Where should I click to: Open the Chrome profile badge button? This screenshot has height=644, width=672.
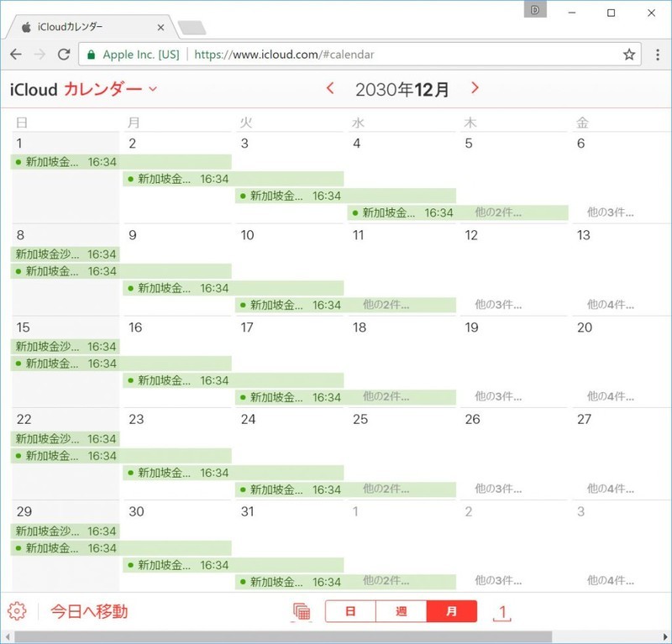535,10
